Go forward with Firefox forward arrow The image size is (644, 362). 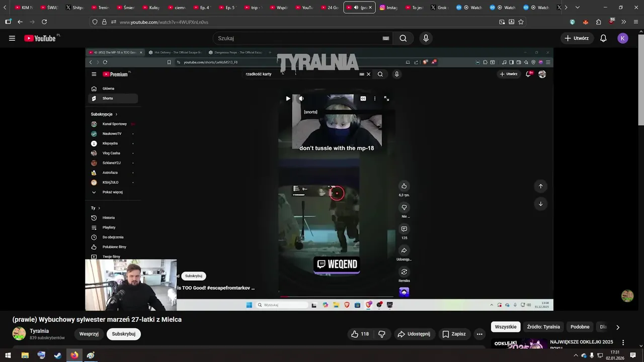[32, 22]
